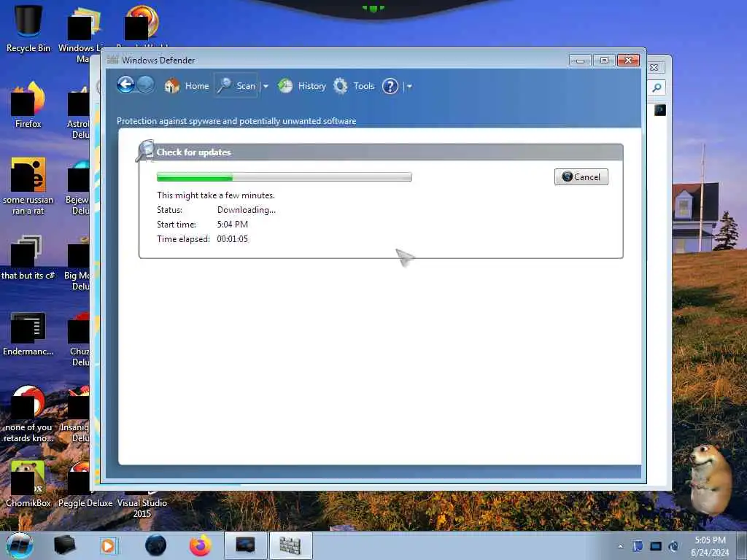Open the media player taskbar icon
Screen dimensions: 747x560
pyautogui.click(x=108, y=545)
